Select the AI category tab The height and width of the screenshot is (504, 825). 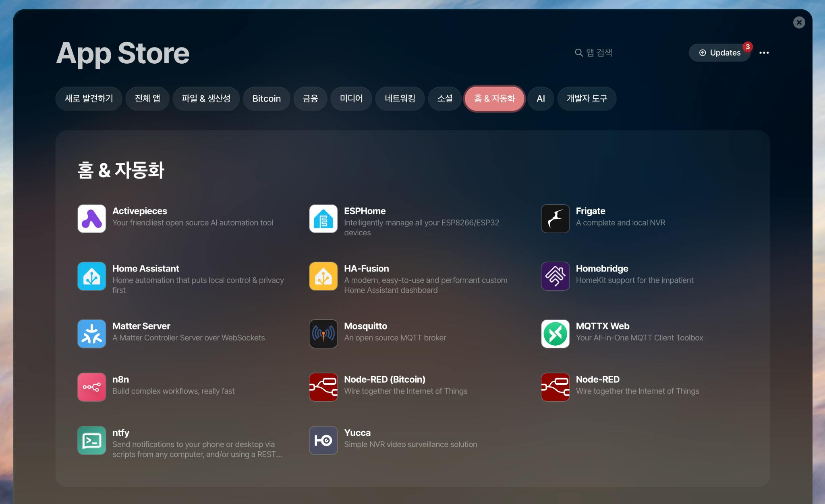(x=541, y=99)
